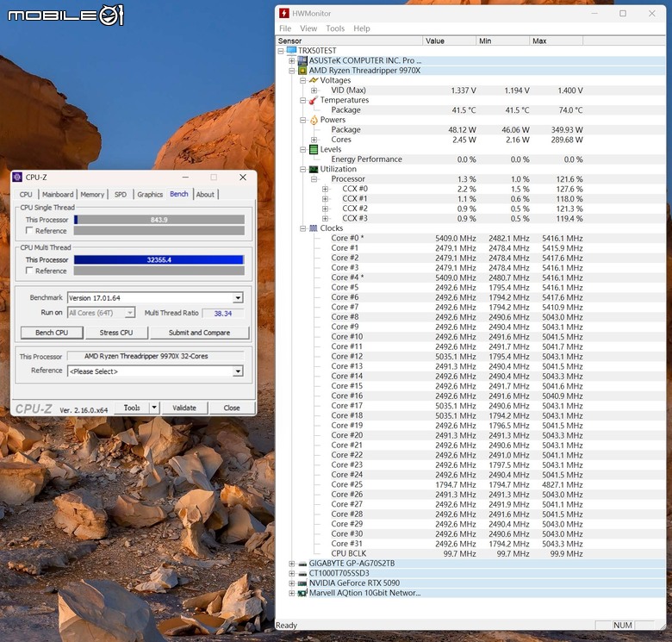Screen dimensions: 672x642
Task: Open the View menu in HWMonitor
Action: [x=308, y=28]
